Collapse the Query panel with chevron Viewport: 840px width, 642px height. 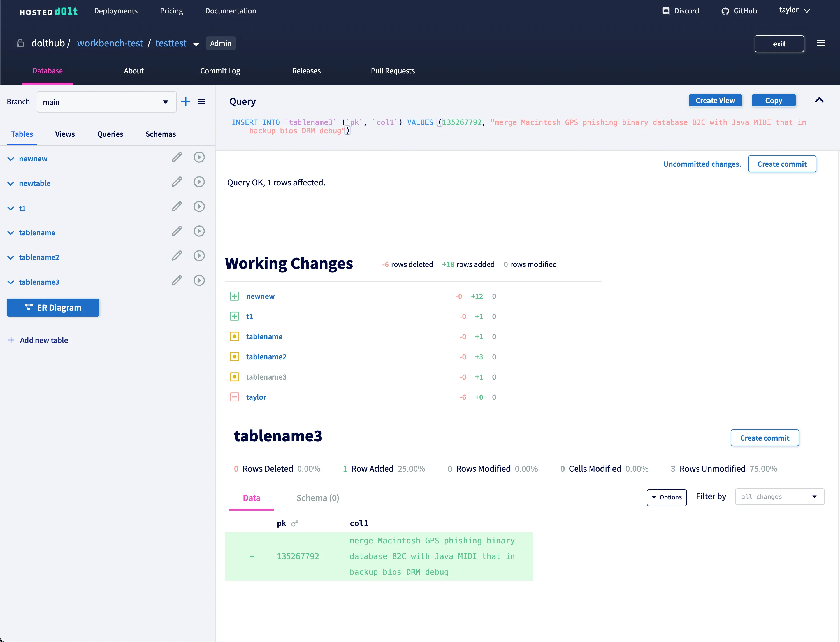[819, 100]
